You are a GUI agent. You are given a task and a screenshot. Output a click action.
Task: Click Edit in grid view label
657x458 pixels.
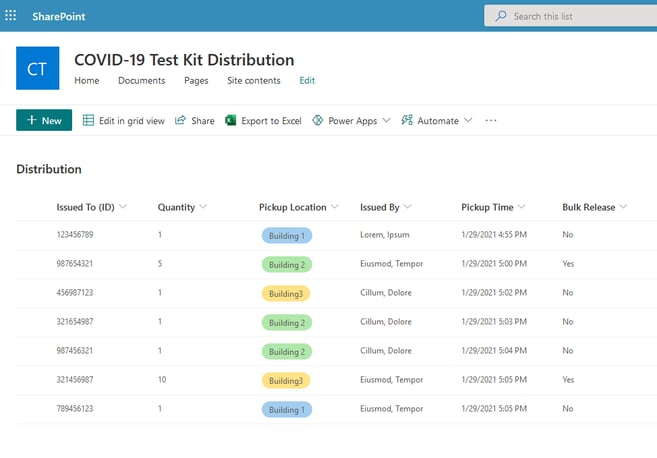(x=132, y=121)
